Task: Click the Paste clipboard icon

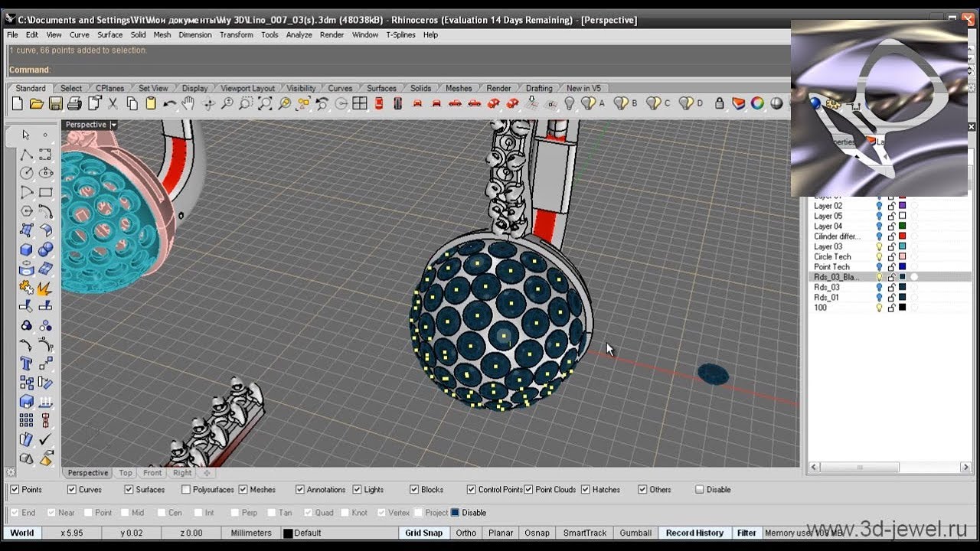Action: click(x=151, y=103)
